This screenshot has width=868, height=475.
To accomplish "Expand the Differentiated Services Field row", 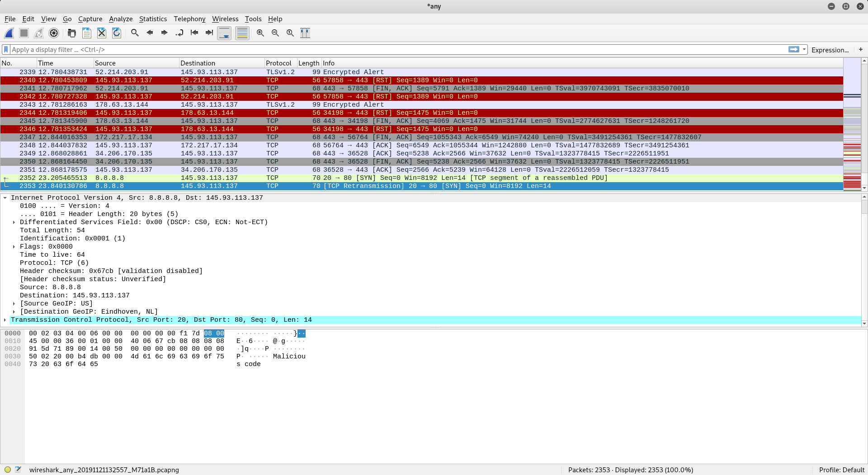I will (14, 222).
